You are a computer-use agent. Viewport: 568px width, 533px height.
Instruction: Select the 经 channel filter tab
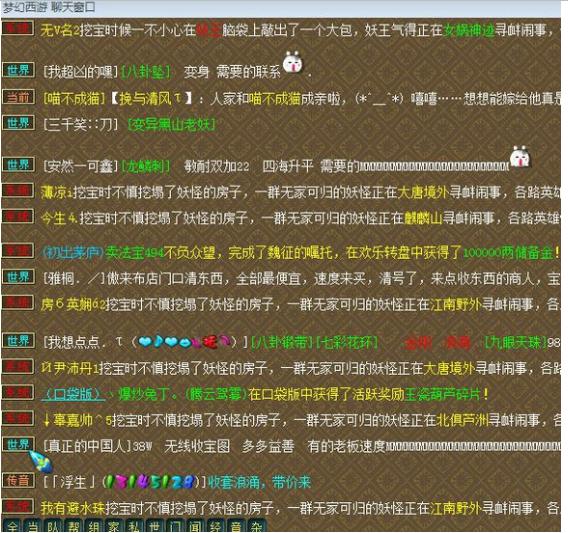pos(215,526)
